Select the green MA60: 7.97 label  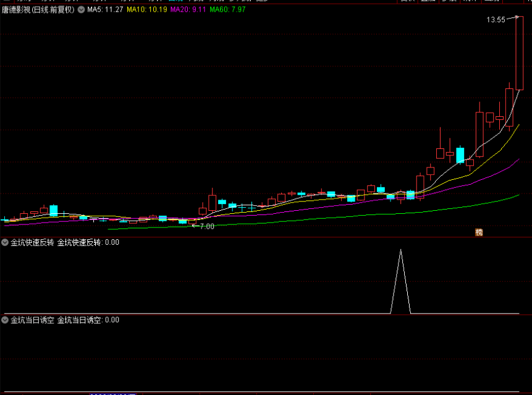227,9
